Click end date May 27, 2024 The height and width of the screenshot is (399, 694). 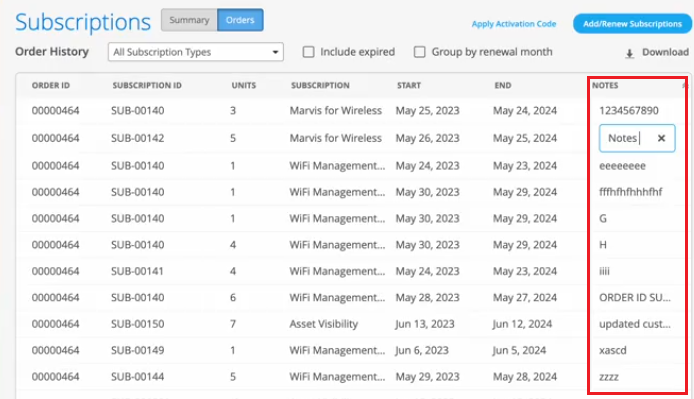525,298
